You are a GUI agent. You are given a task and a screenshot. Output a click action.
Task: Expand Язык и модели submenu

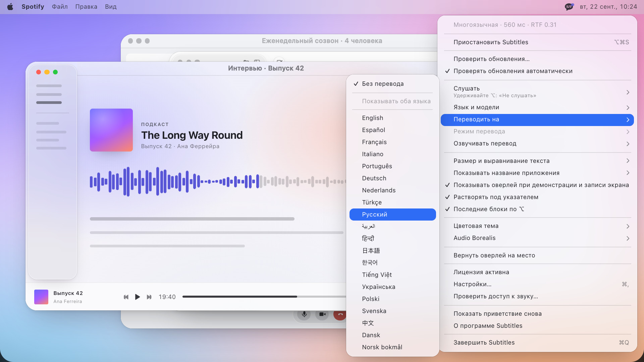tap(537, 107)
